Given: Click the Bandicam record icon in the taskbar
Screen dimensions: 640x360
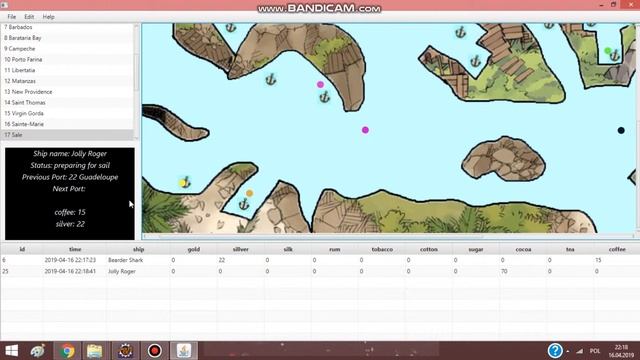Looking at the screenshot, I should click(154, 351).
